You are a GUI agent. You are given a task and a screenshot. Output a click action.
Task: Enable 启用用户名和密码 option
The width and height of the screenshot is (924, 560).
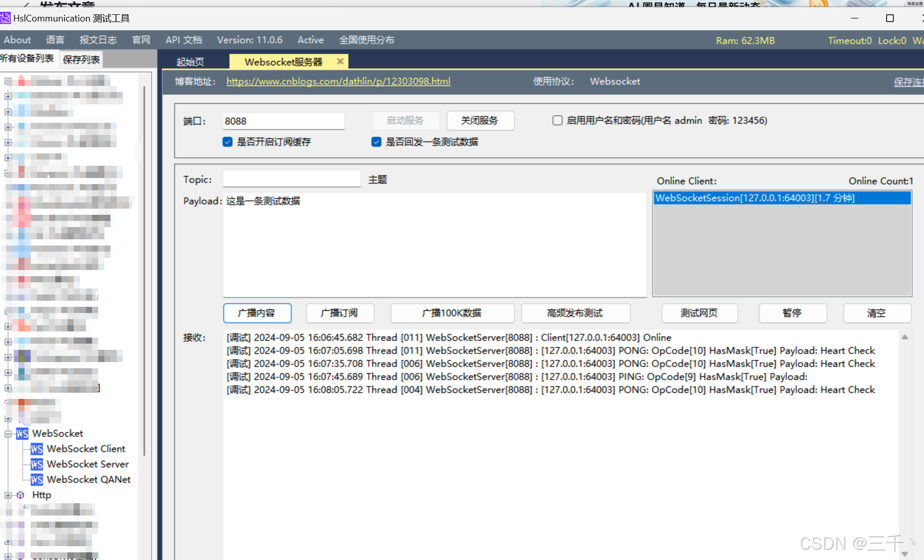click(x=557, y=120)
